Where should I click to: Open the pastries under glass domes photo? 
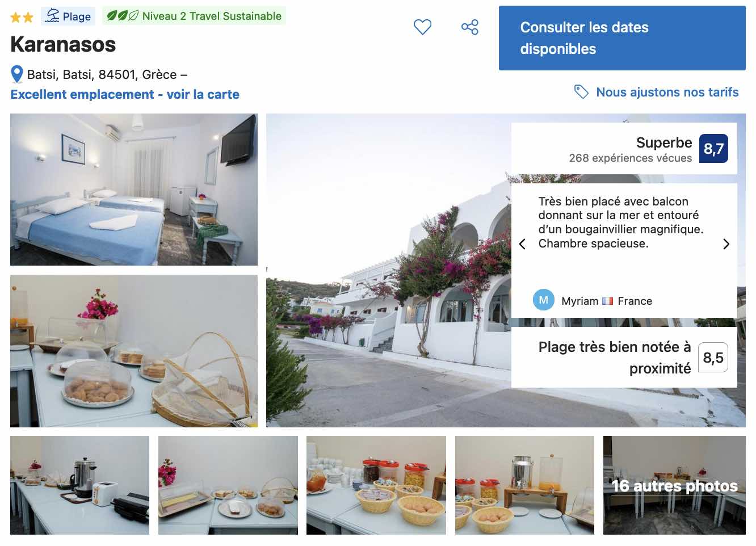click(134, 351)
